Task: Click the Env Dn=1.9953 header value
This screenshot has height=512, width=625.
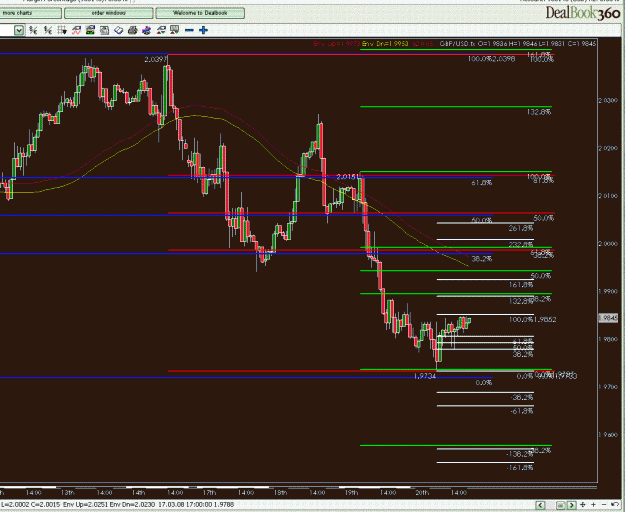Action: 385,43
